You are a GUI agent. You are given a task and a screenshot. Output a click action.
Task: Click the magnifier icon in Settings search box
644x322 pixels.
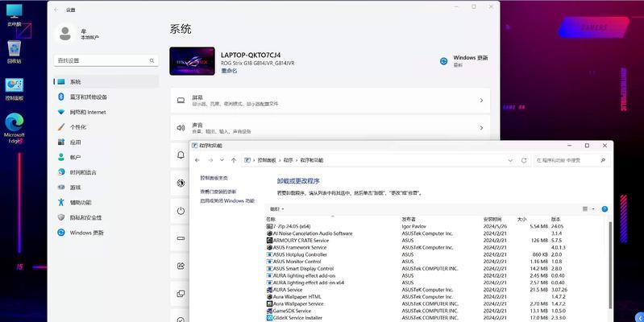point(152,60)
